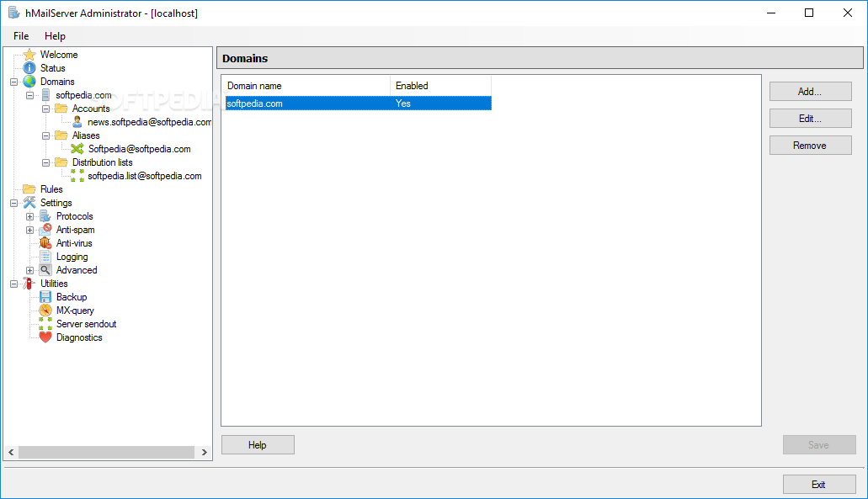This screenshot has width=868, height=499.
Task: Expand the Anti-spam tree node
Action: (30, 230)
